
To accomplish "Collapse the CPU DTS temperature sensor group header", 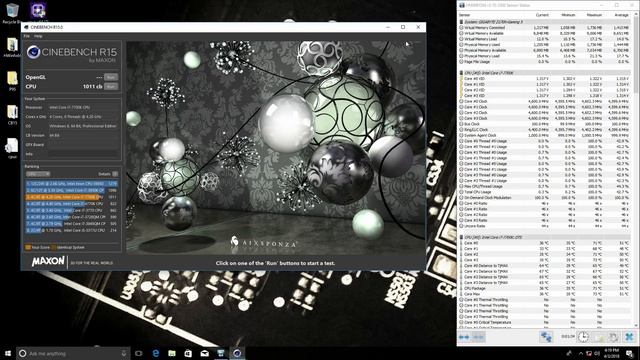I will click(x=545, y=237).
